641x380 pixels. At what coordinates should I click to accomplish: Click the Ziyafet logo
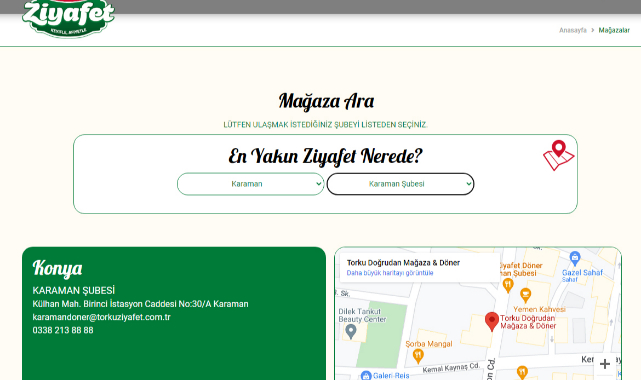pos(68,18)
